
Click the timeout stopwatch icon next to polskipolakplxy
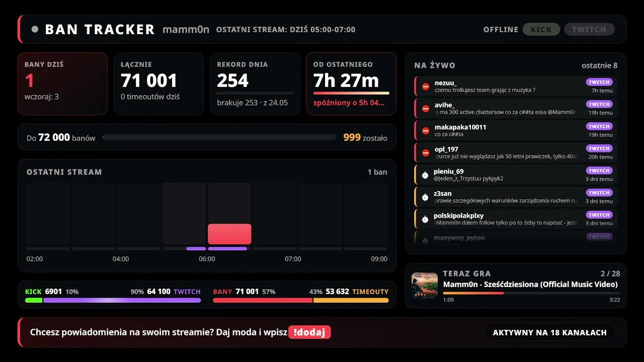coord(425,219)
